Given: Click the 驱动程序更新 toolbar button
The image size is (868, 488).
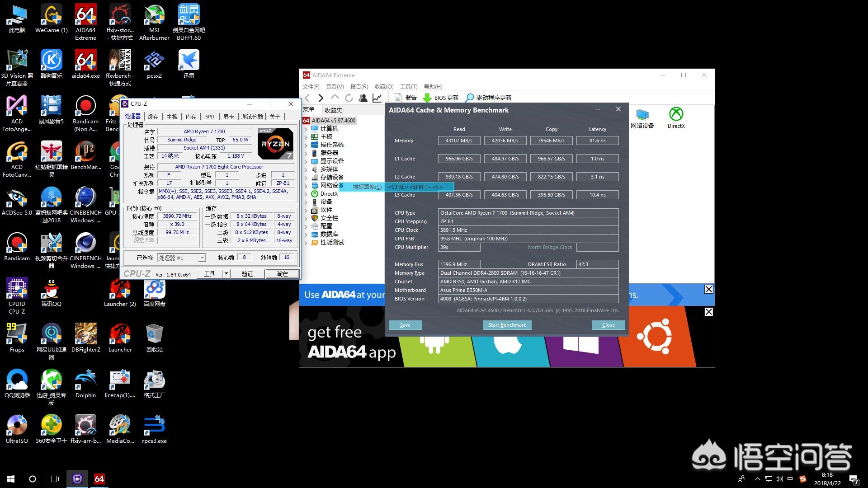Looking at the screenshot, I should coord(489,98).
